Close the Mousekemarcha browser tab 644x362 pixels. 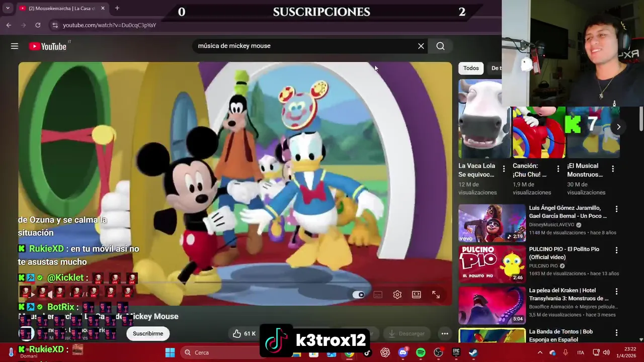[x=103, y=8]
